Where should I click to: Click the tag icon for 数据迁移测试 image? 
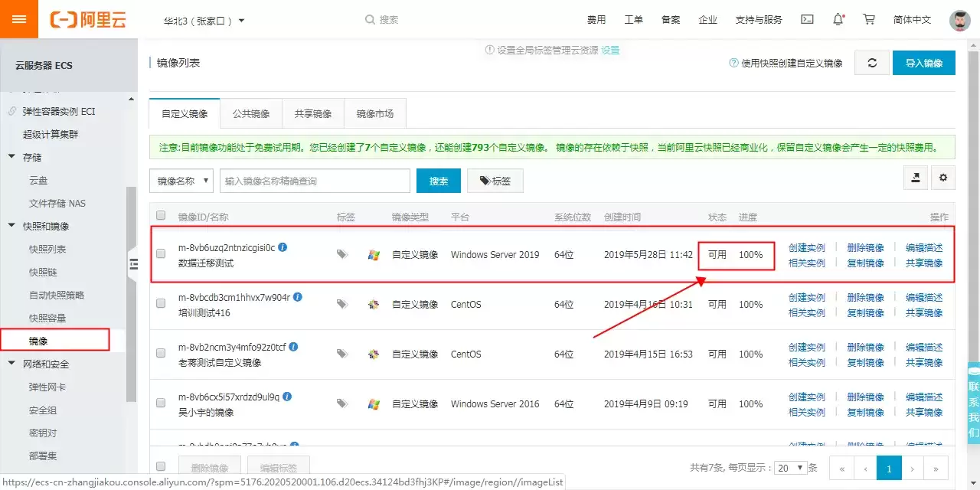(x=342, y=254)
